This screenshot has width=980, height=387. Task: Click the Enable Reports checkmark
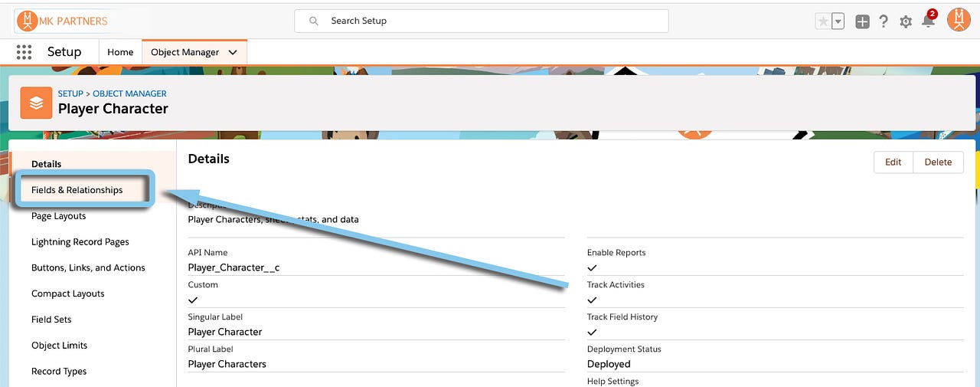pos(592,267)
